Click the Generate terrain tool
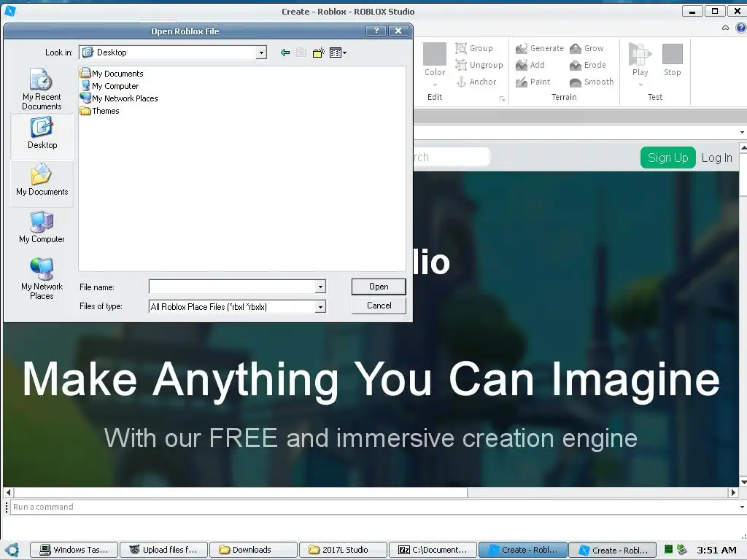The height and width of the screenshot is (560, 747). 539,48
